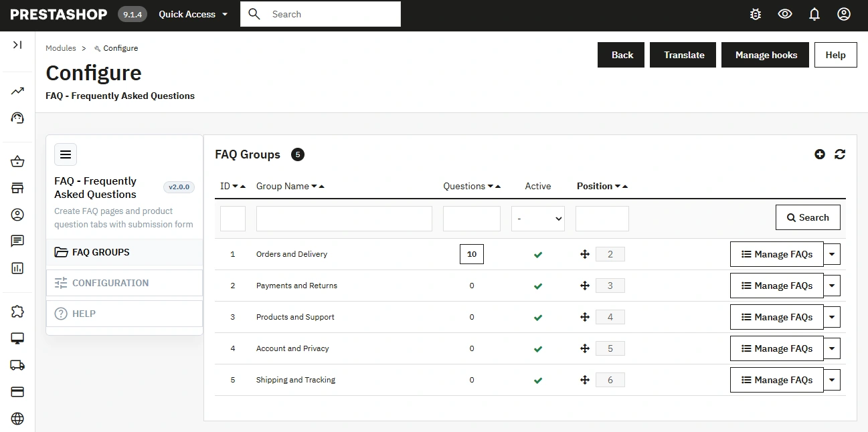The image size is (868, 432).
Task: Expand actions dropdown for Orders and Delivery
Action: tap(832, 254)
